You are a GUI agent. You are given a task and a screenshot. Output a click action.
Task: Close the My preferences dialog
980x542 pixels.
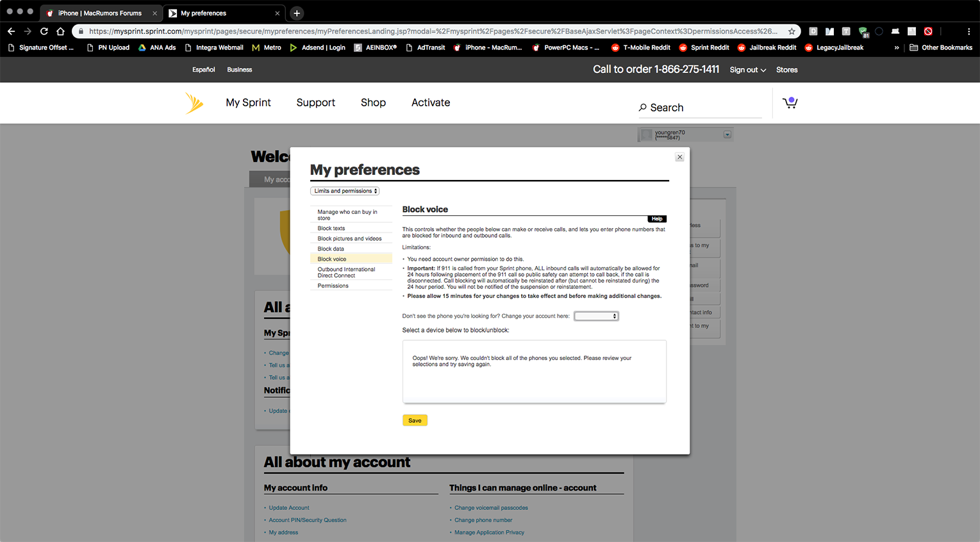pyautogui.click(x=680, y=157)
